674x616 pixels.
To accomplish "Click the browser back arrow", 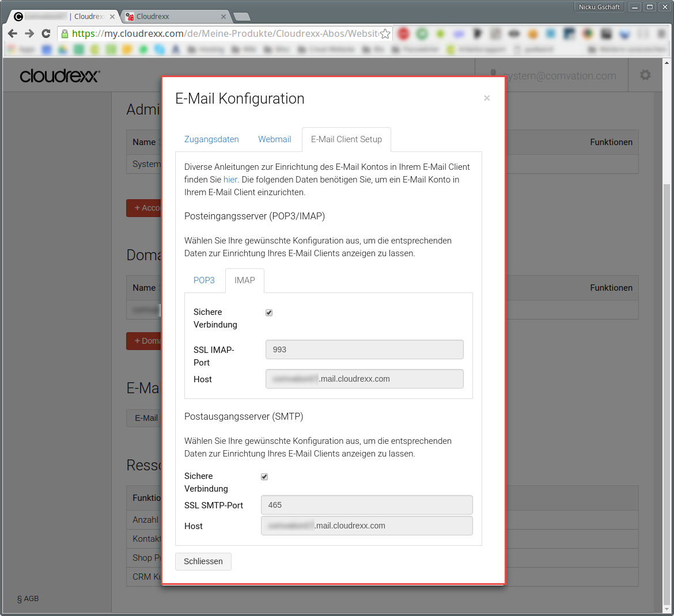I will pos(12,33).
